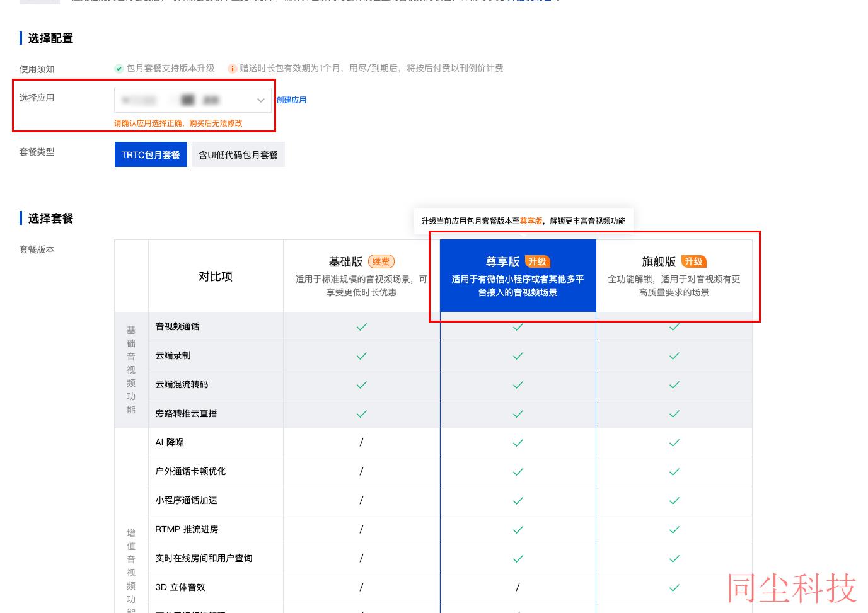
Task: Choose the 旗舰版 plan column header
Action: point(674,276)
